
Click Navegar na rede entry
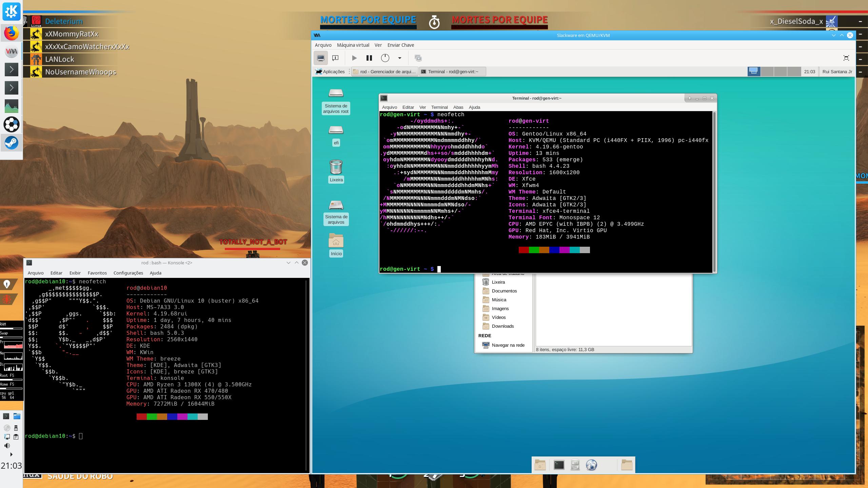click(x=508, y=345)
